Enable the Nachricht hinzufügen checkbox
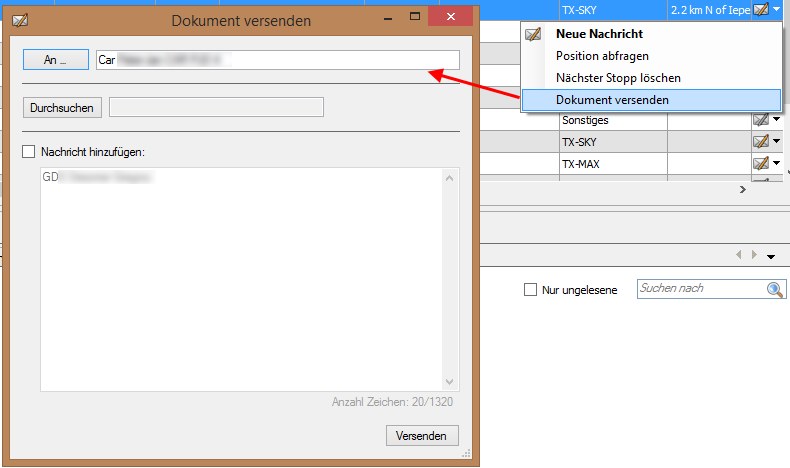 click(x=28, y=152)
